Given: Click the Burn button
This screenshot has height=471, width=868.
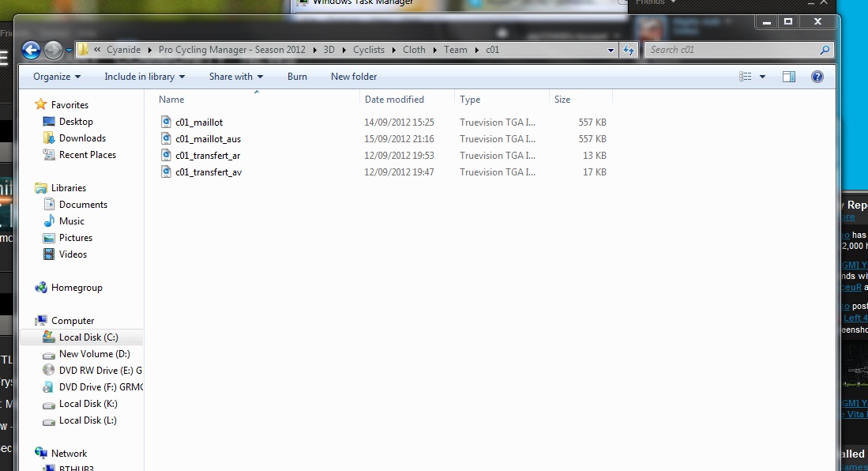Looking at the screenshot, I should click(297, 77).
